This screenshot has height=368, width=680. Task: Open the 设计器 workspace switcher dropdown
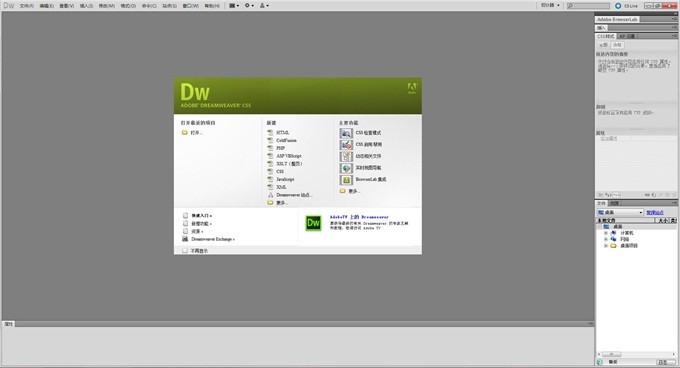tap(550, 6)
